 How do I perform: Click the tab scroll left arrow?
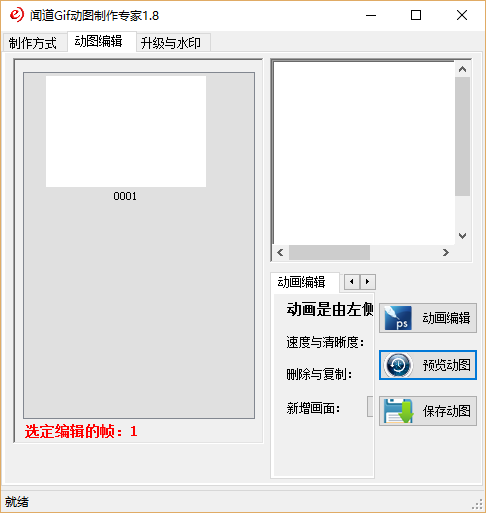(x=352, y=282)
